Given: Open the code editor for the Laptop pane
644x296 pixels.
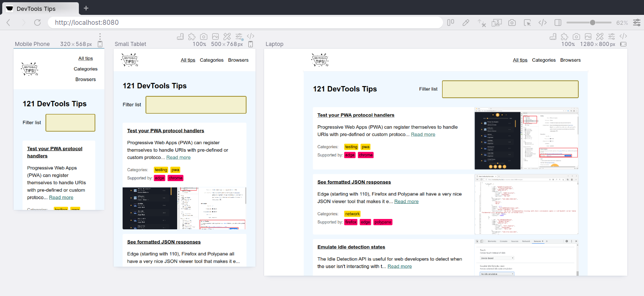Looking at the screenshot, I should tap(623, 36).
